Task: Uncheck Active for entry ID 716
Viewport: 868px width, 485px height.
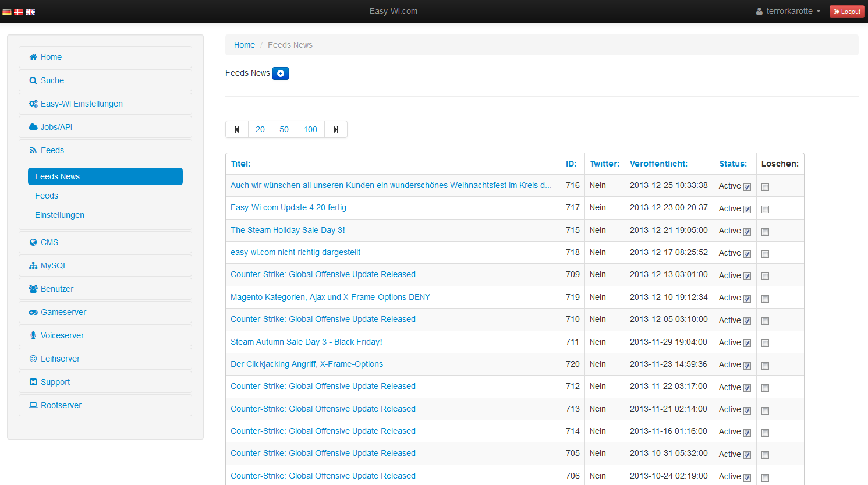Action: tap(747, 187)
